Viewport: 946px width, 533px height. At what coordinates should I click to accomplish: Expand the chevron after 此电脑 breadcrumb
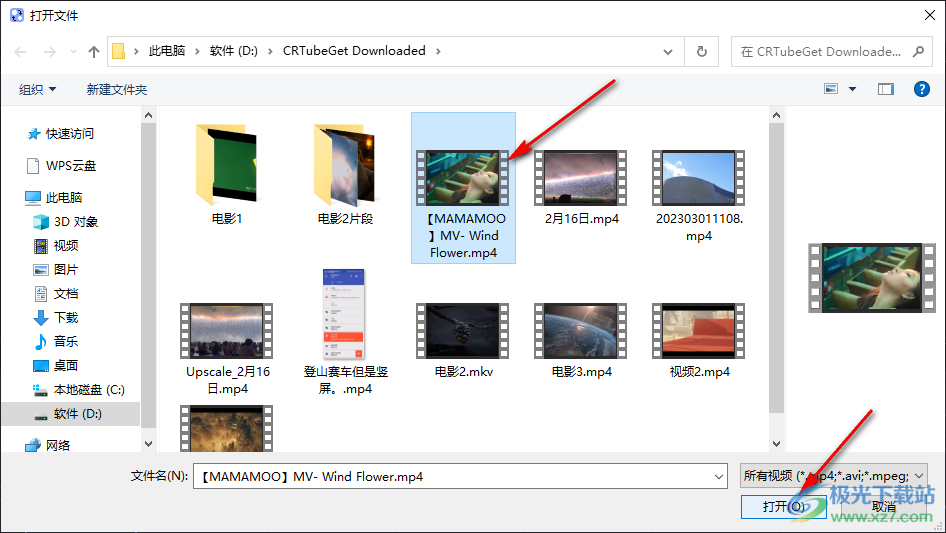[197, 52]
